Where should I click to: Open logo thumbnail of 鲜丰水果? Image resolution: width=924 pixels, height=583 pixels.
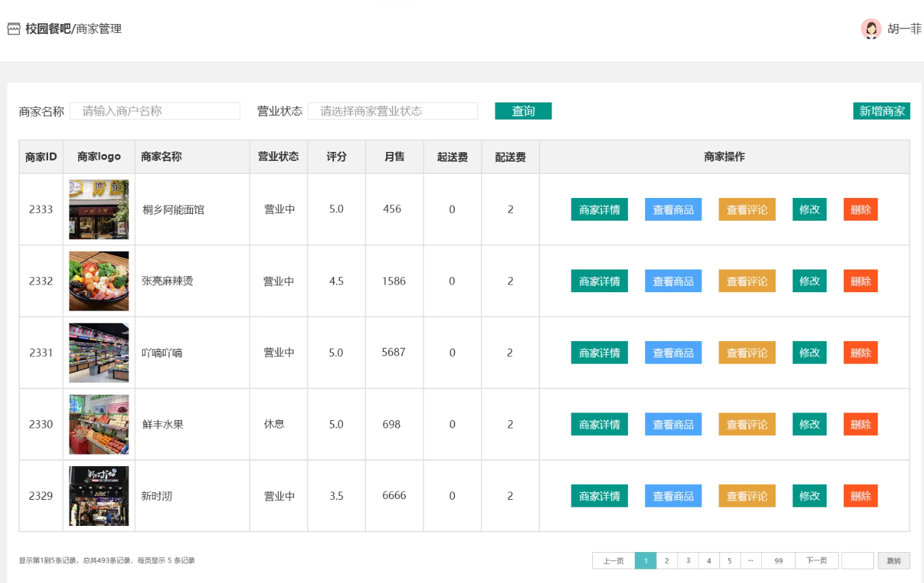(99, 424)
